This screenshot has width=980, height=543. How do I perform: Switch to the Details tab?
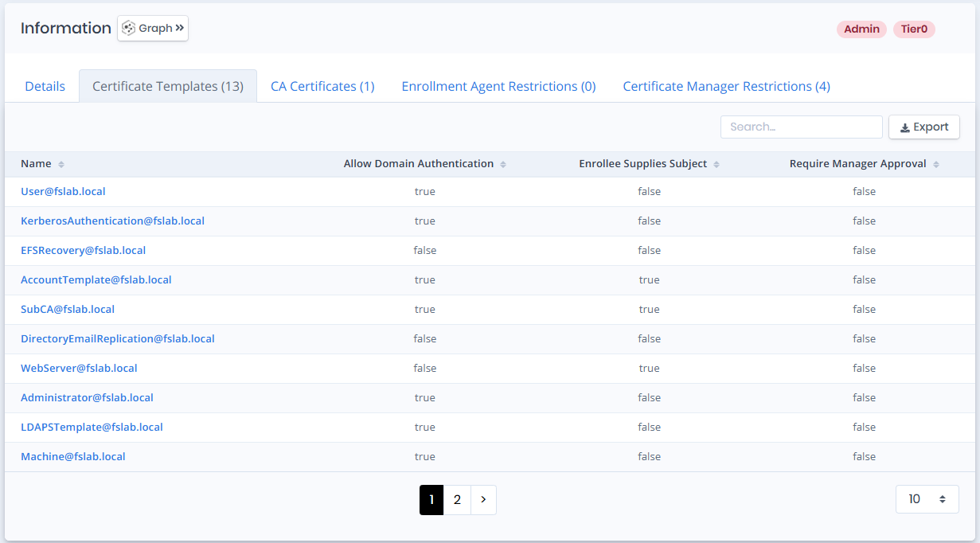tap(45, 86)
